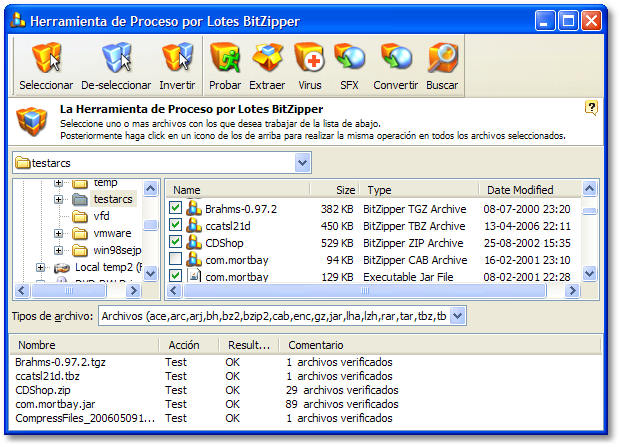Start the Virus scan tool
Viewport: 620px width, 447px height.
click(310, 58)
